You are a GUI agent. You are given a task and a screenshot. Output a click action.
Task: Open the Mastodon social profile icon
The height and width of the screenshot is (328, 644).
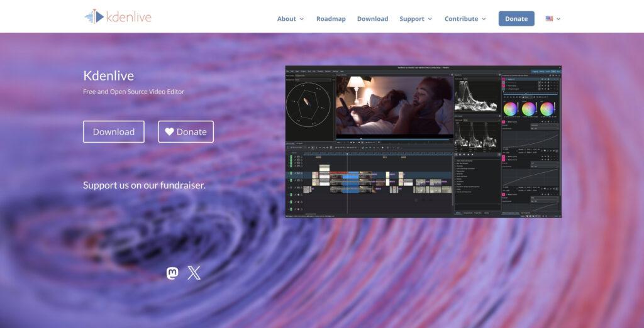pyautogui.click(x=172, y=273)
